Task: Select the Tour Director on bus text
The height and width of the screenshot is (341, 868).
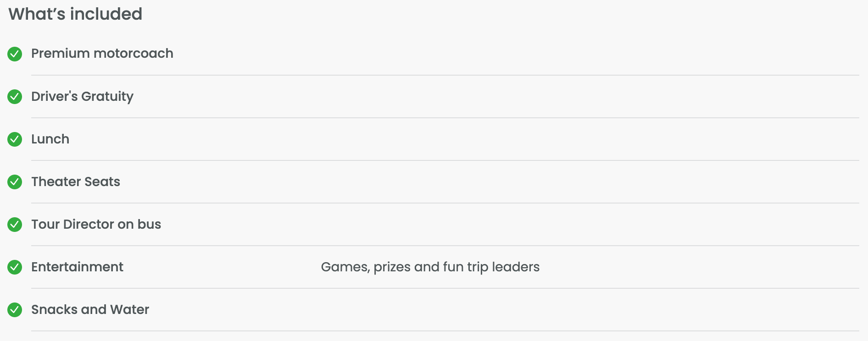Action: (96, 224)
